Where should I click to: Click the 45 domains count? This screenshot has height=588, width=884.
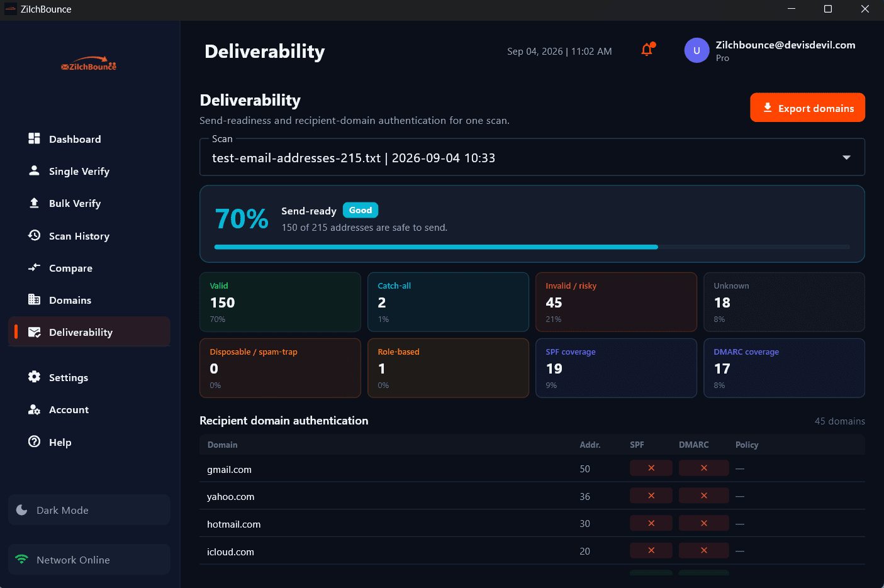pos(839,421)
